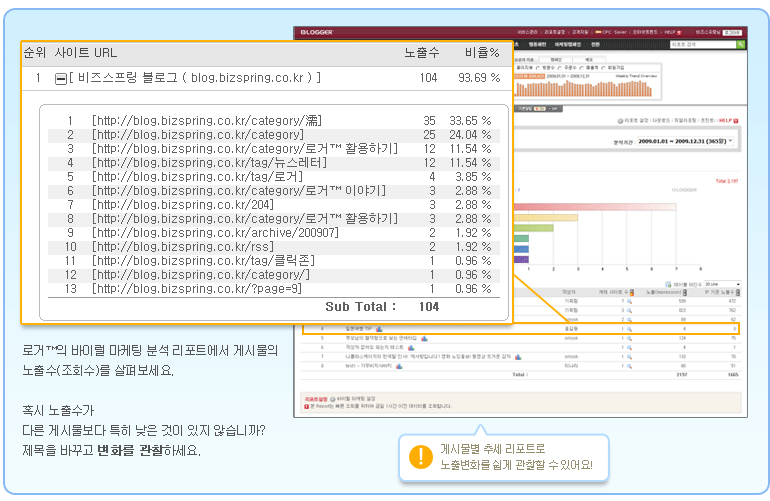This screenshot has width=770, height=501.
Task: Click HELP icon in top maroon bar
Action: pos(679,32)
